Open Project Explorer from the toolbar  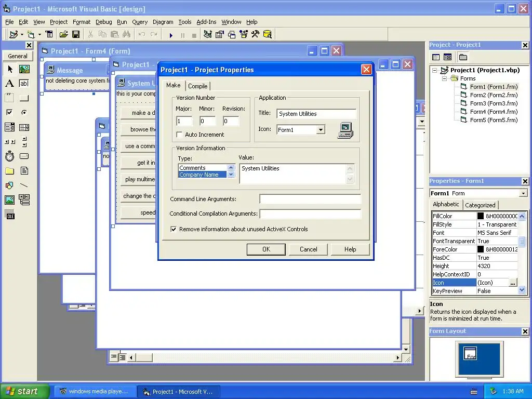pyautogui.click(x=208, y=34)
